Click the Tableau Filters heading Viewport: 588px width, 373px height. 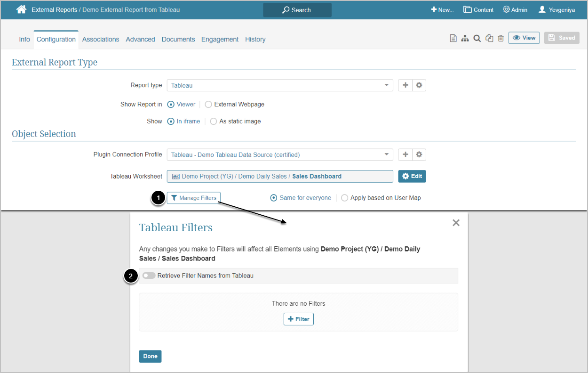click(176, 227)
